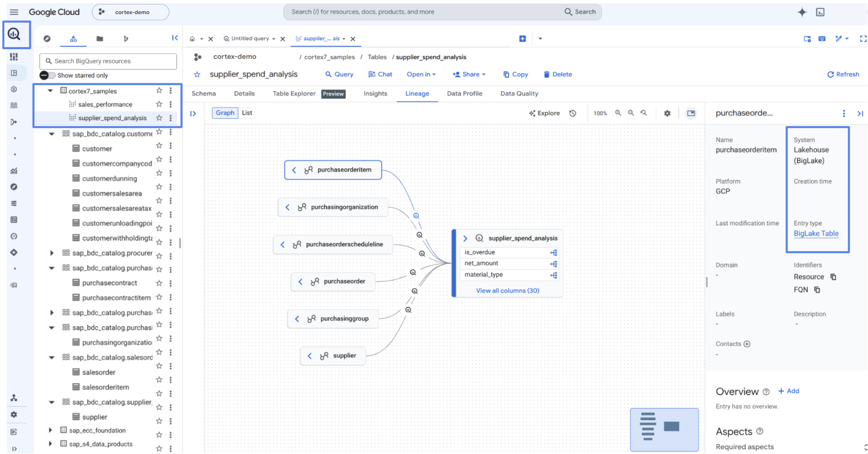Show column lineage for material_type
The image size is (868, 454).
point(554,275)
